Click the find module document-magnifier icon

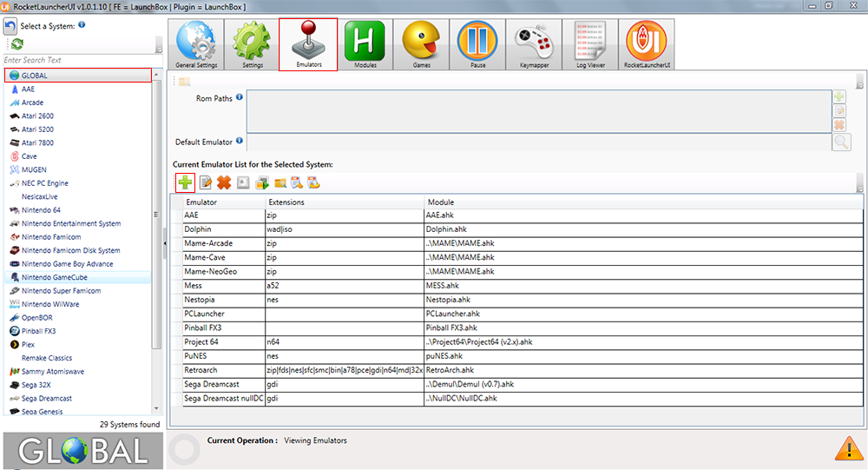(297, 182)
